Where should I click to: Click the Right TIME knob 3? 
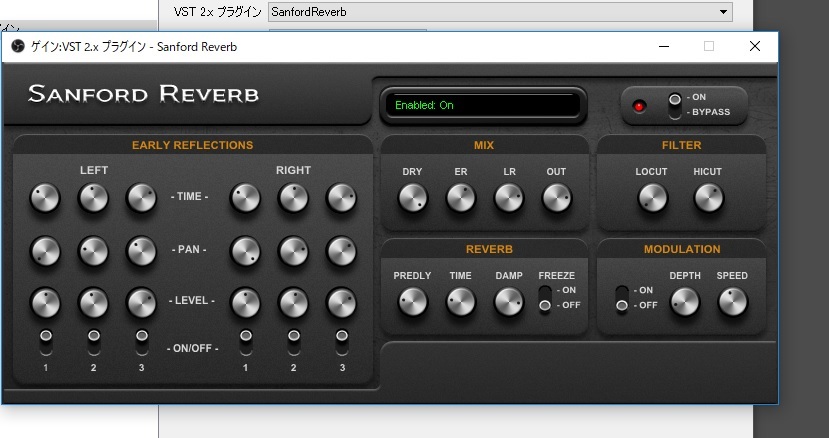click(342, 198)
